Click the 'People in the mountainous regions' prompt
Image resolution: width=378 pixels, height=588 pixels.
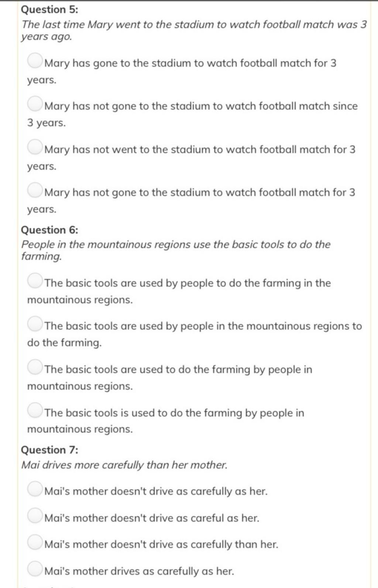tap(176, 250)
